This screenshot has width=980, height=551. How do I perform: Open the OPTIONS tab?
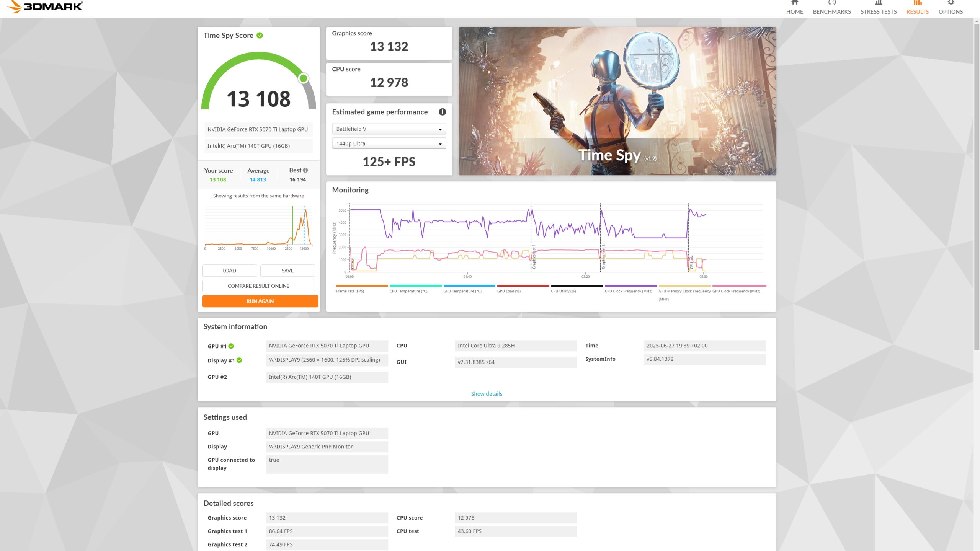click(x=951, y=12)
